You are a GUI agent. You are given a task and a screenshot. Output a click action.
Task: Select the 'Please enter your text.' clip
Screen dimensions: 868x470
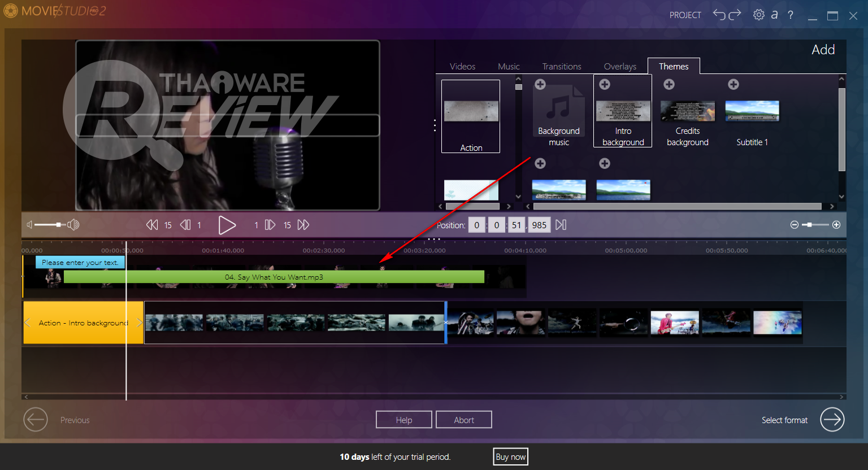tap(80, 262)
